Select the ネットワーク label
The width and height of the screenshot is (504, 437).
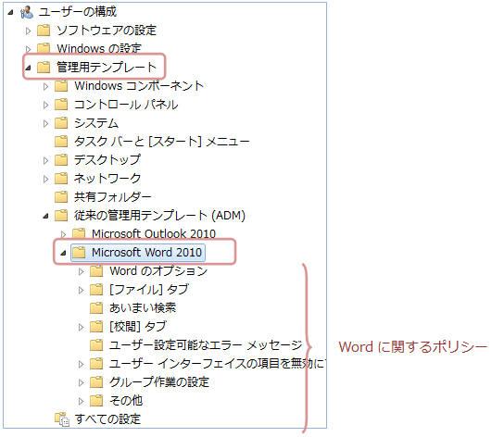coord(107,179)
